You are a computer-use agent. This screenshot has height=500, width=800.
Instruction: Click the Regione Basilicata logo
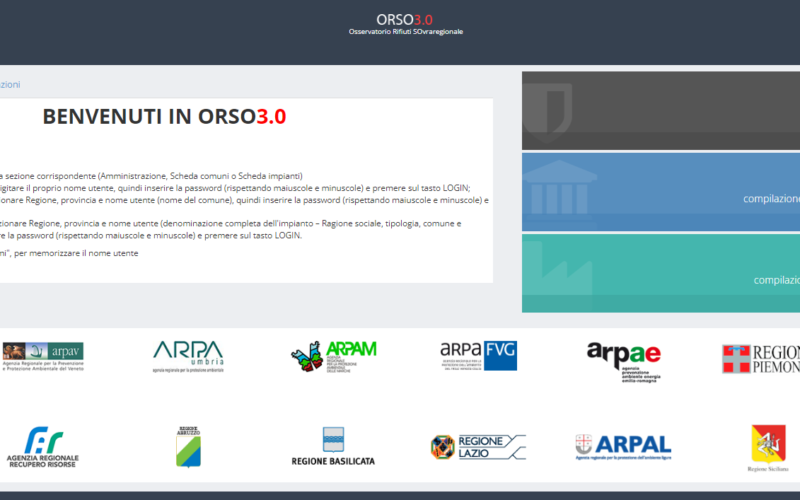click(333, 446)
